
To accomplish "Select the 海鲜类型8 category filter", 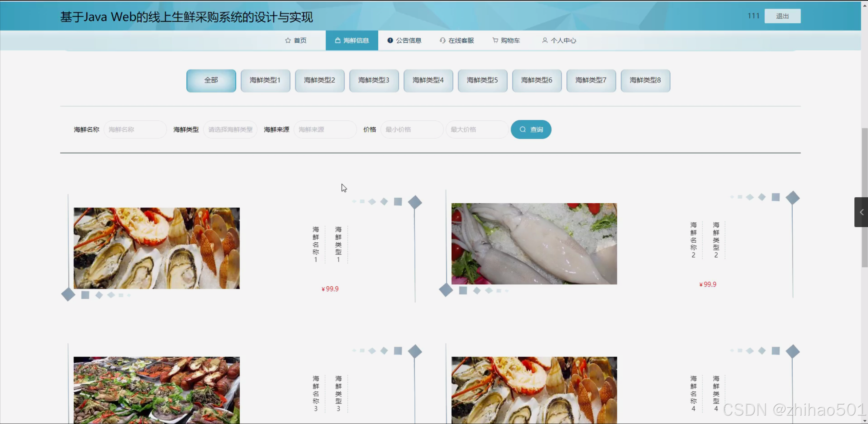I will (645, 80).
